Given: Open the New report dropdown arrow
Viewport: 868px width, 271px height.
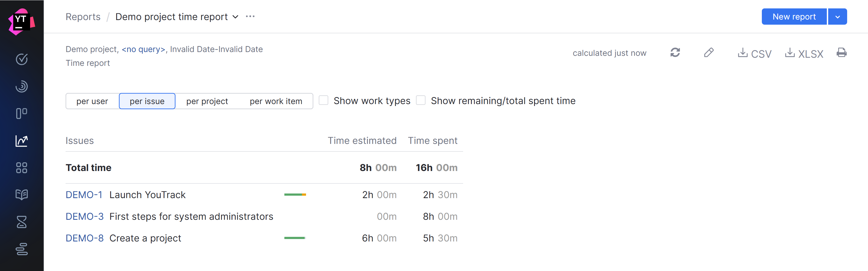Looking at the screenshot, I should [x=837, y=17].
